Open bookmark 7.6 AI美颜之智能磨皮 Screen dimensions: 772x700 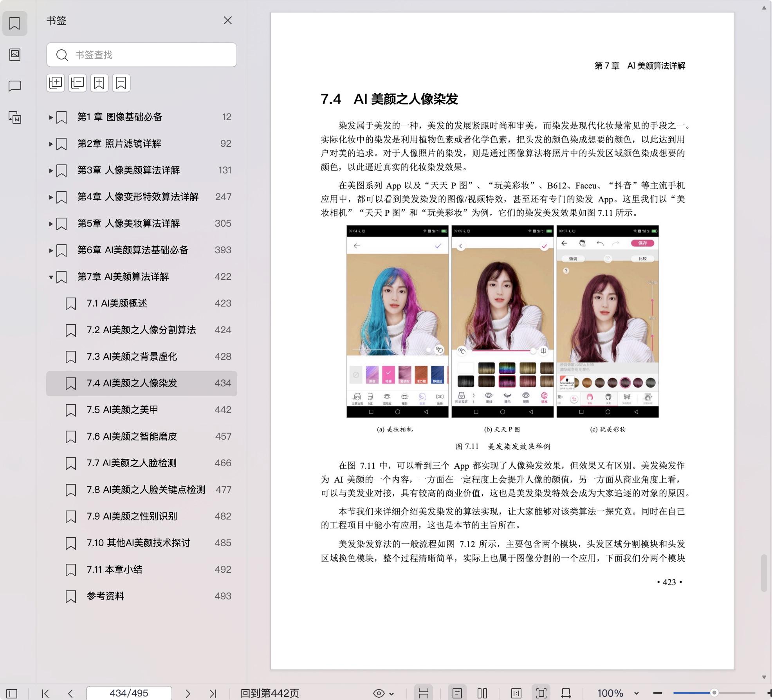(142, 437)
